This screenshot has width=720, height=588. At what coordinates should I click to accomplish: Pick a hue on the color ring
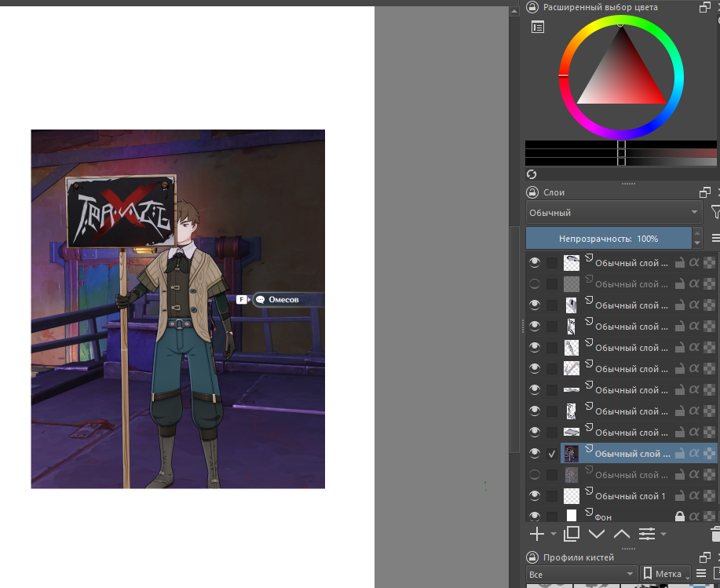[x=678, y=75]
